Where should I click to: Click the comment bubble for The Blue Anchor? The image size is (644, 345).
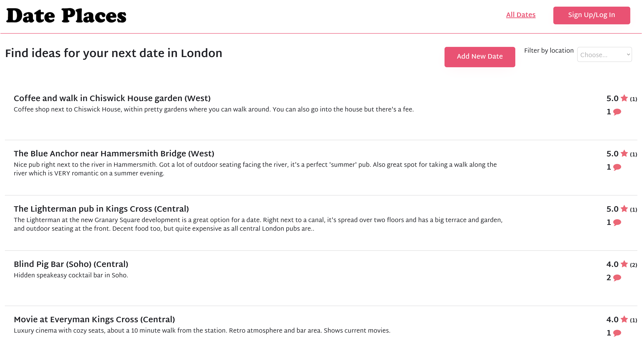(x=617, y=167)
